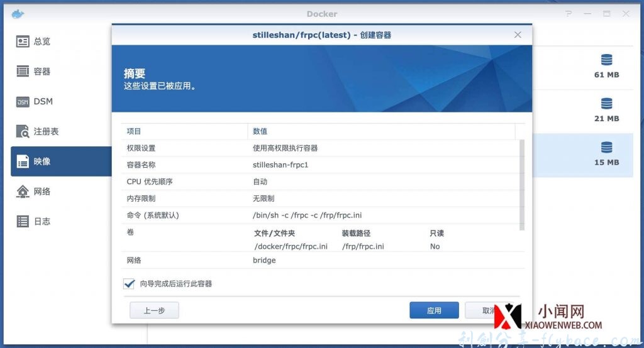Click the 21 MB database icon
This screenshot has width=644, height=348.
pos(607,104)
